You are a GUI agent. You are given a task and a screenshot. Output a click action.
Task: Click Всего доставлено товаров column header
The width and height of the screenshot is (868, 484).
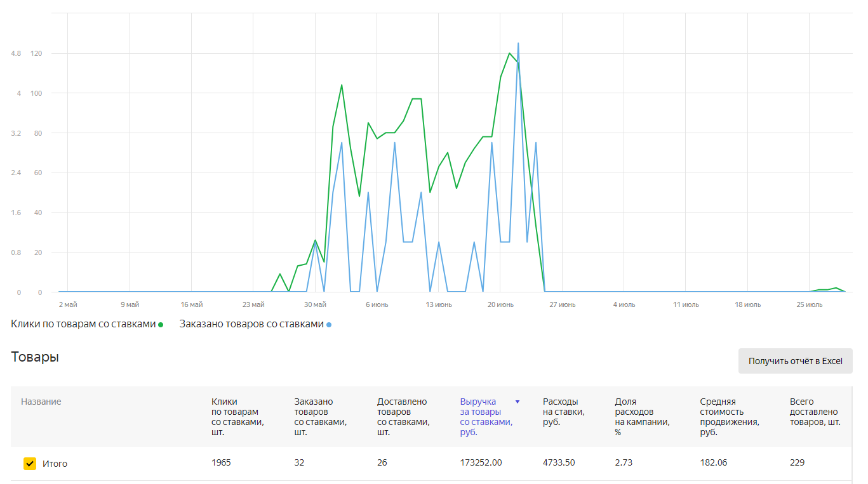point(815,412)
